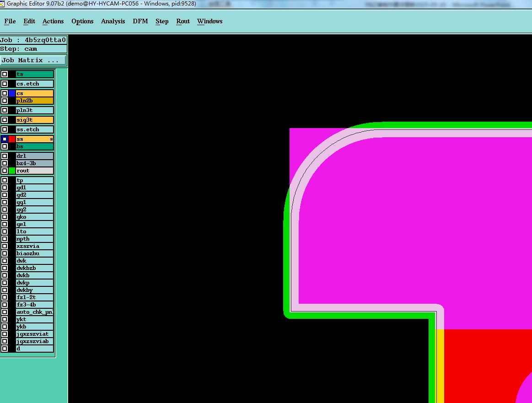532x403 pixels.
Task: Select the bz4-3b layer name
Action: 35,163
